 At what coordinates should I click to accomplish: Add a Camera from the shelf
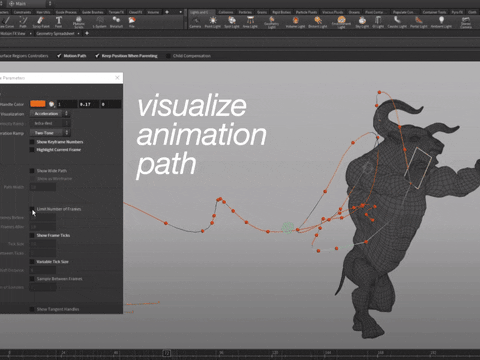[x=195, y=22]
